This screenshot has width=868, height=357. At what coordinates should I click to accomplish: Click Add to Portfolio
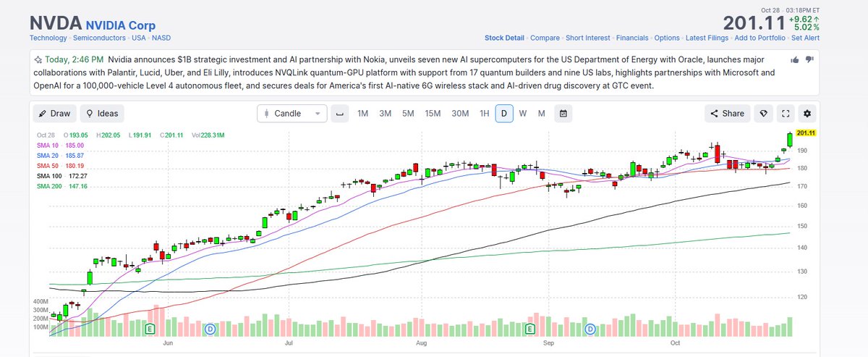point(760,38)
